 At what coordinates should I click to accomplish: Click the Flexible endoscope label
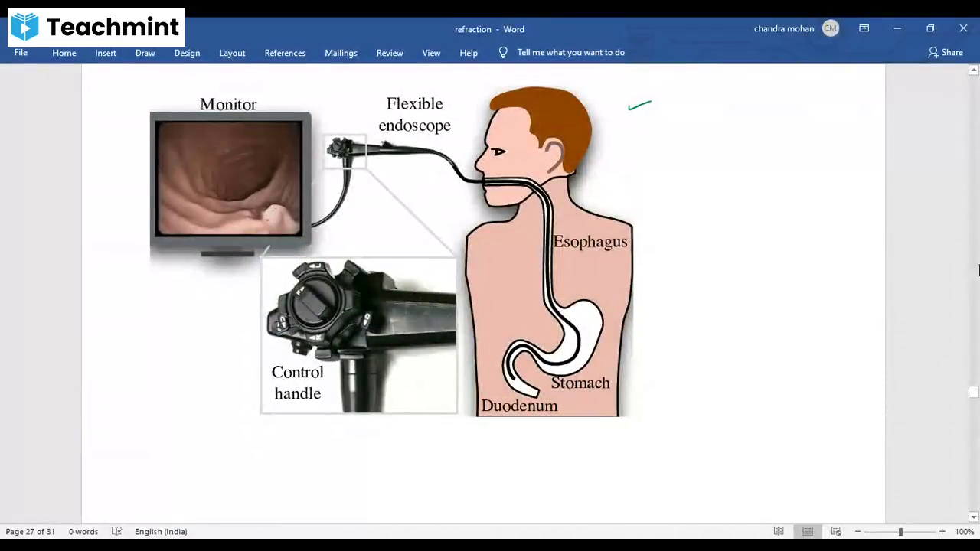pyautogui.click(x=414, y=114)
